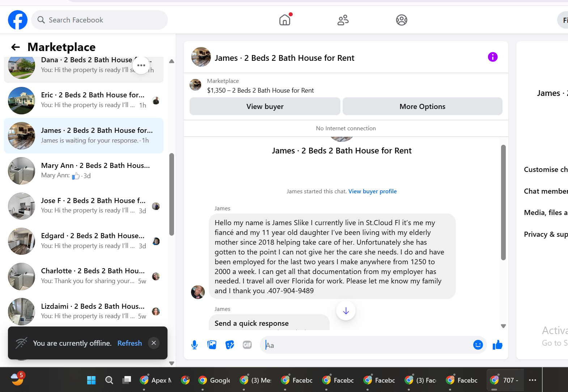Open the emoji picker smiley icon

click(478, 345)
